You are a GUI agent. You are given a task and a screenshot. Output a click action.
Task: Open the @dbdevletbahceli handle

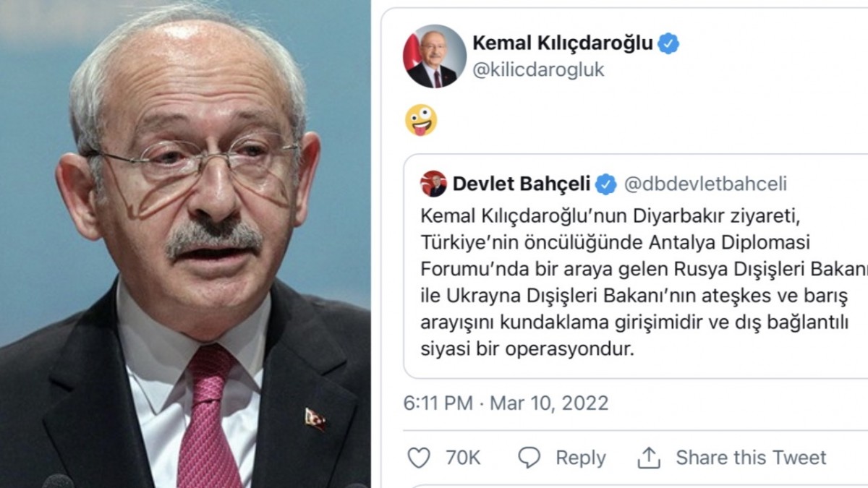705,184
